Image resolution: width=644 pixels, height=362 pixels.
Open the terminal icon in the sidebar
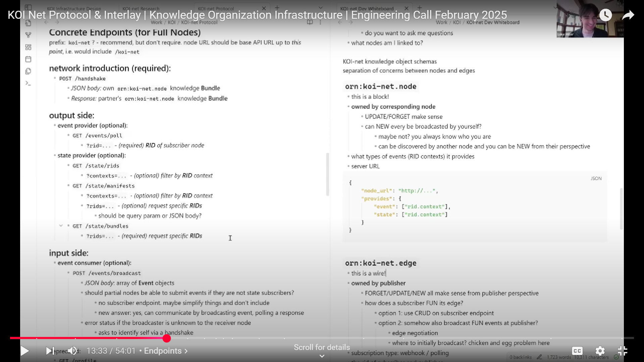point(29,83)
